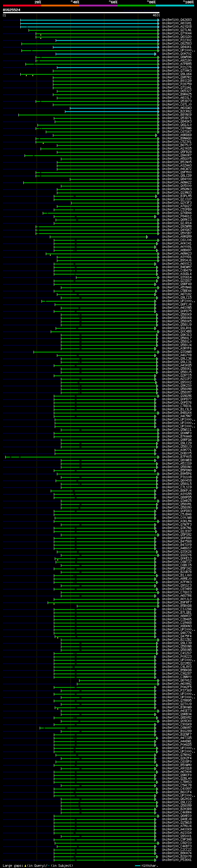Select the UniRef100_Q5FB28 label

tap(177, 152)
